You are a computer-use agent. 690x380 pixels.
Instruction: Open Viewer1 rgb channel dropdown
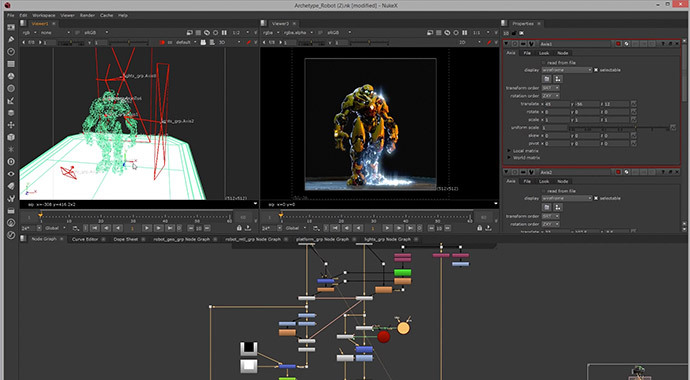coord(30,33)
